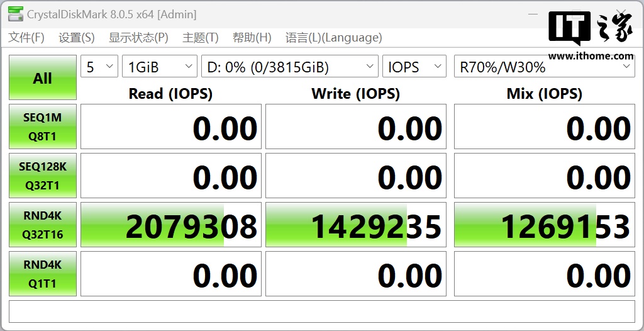644x331 pixels.
Task: Run the RND4K Q1T1 test
Action: [x=43, y=274]
